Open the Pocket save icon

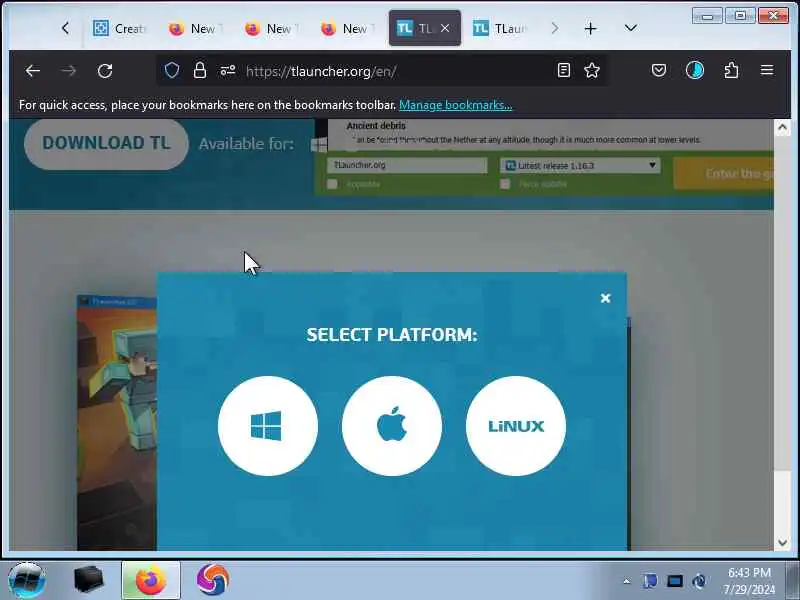pyautogui.click(x=659, y=70)
